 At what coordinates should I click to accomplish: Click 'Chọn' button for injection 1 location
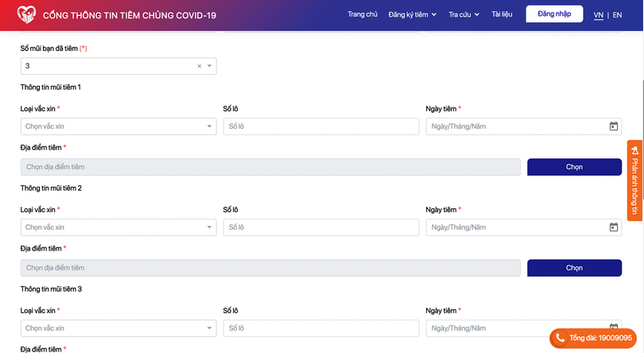tap(574, 167)
